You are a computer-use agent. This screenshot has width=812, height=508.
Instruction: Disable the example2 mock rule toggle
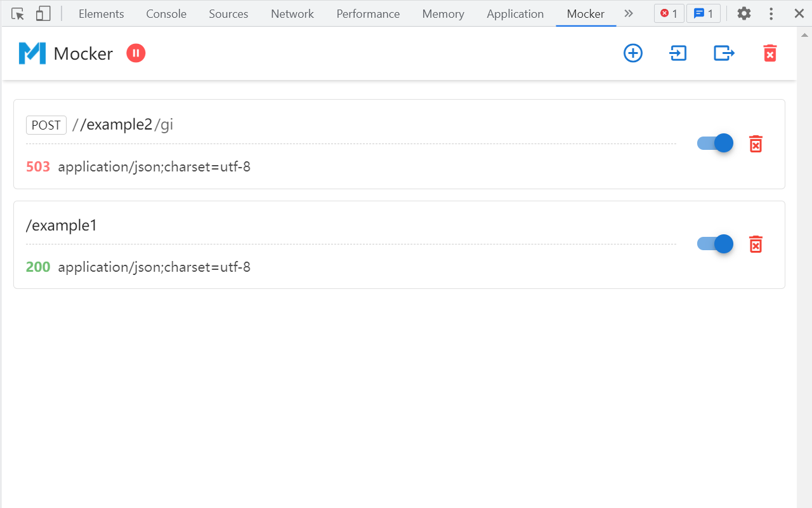coord(715,144)
